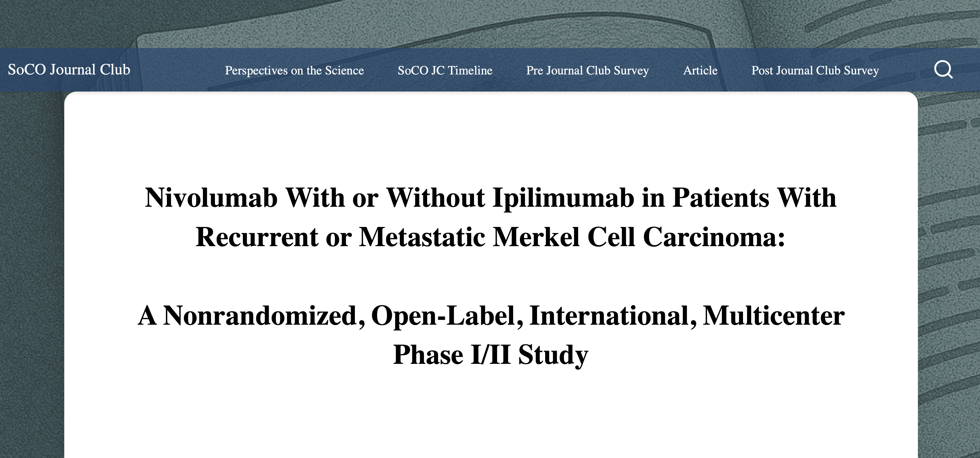Image resolution: width=980 pixels, height=458 pixels.
Task: Click the word Multicenter in subtitle
Action: (774, 316)
